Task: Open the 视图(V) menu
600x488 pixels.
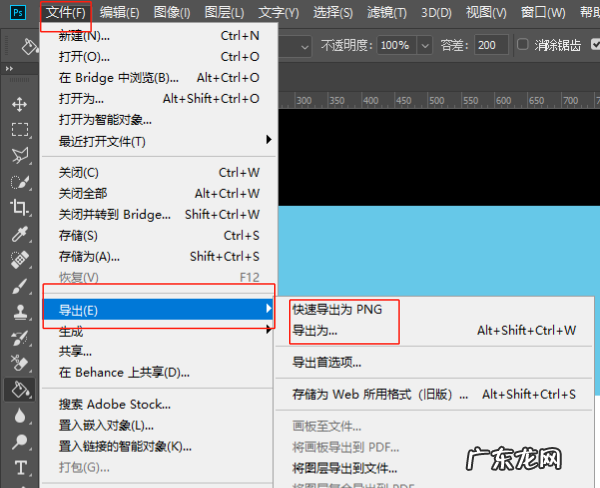Action: [x=486, y=13]
